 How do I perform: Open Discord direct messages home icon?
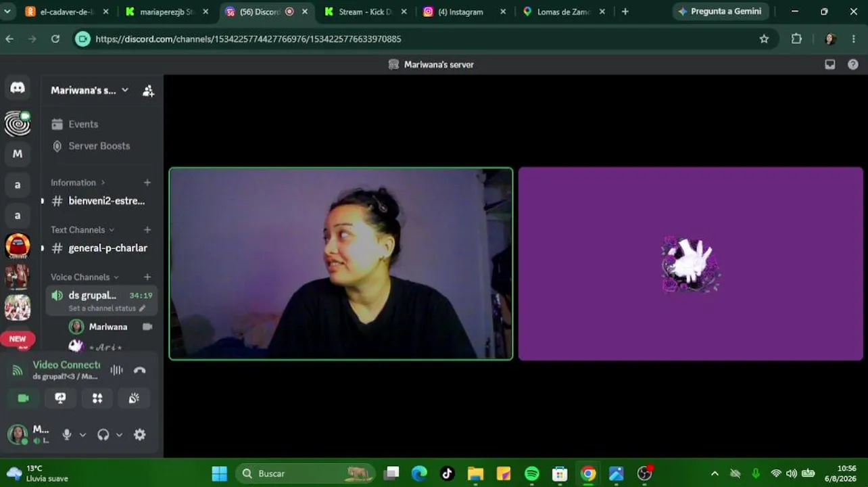[x=18, y=88]
